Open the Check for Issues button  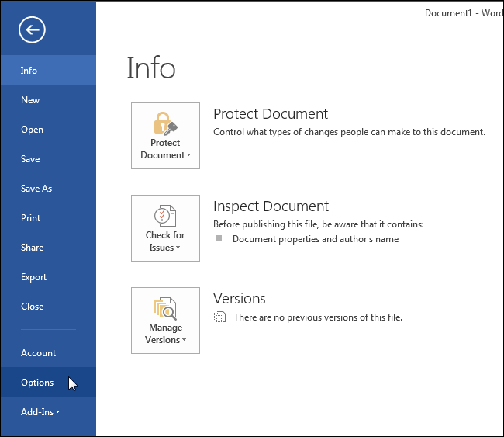coord(165,228)
